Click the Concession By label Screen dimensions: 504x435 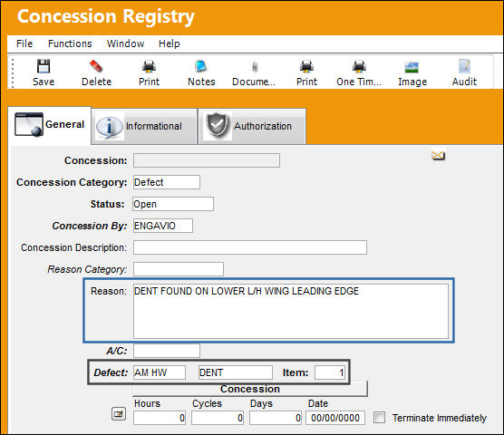point(90,226)
